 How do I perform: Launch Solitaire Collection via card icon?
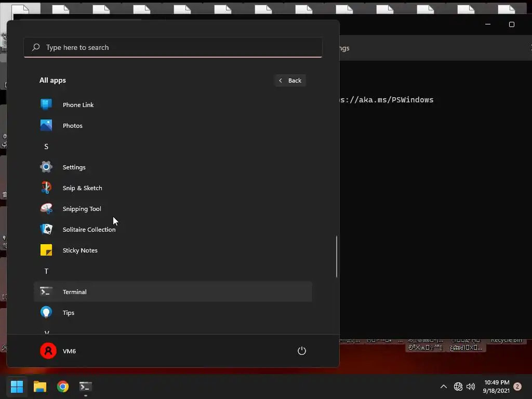(x=46, y=229)
